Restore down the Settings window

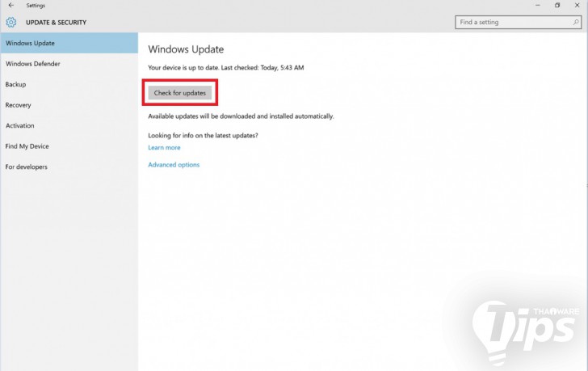coord(557,5)
